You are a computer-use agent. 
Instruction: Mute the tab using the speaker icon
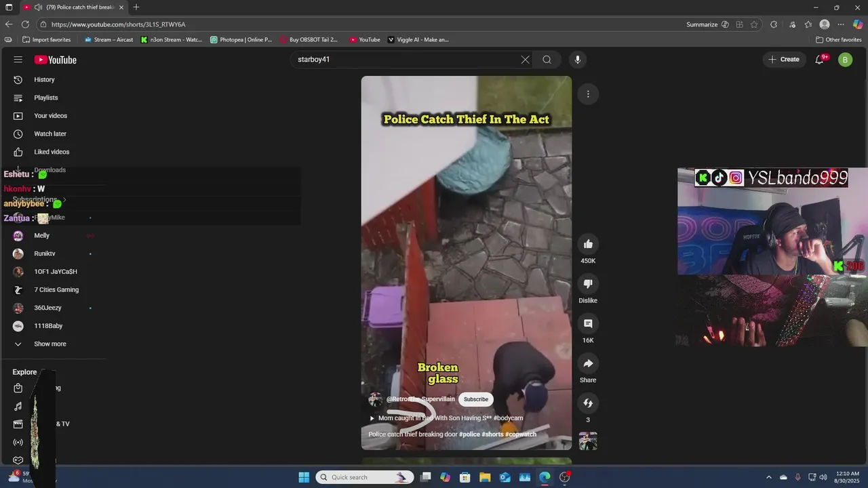point(38,7)
